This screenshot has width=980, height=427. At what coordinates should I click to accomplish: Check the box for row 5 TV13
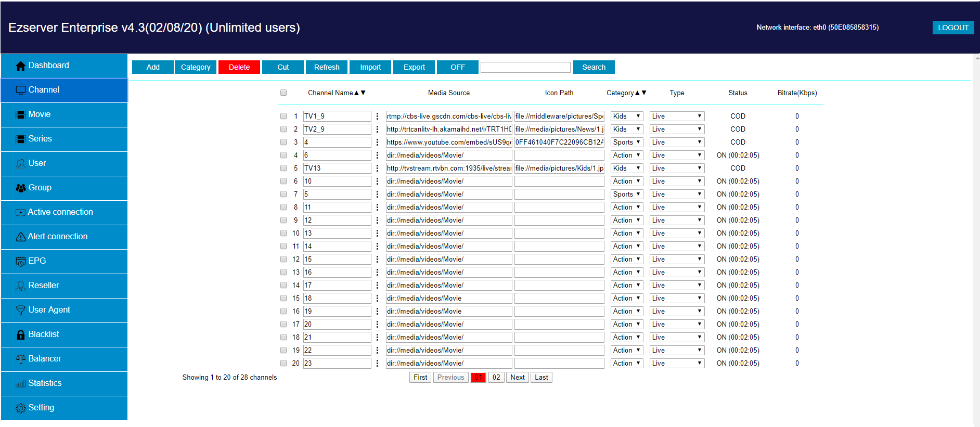283,168
